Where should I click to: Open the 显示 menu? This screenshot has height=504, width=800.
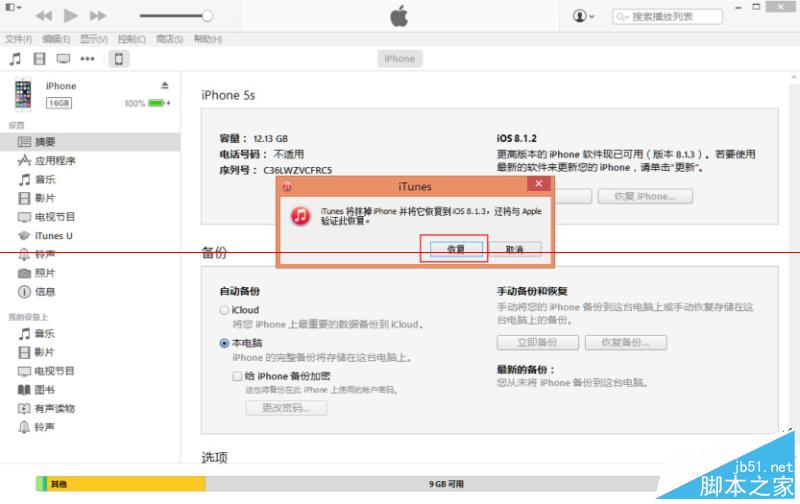94,39
